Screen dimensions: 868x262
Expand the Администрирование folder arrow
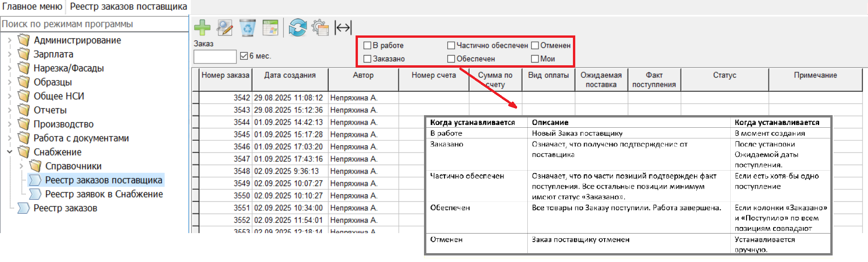(10, 40)
